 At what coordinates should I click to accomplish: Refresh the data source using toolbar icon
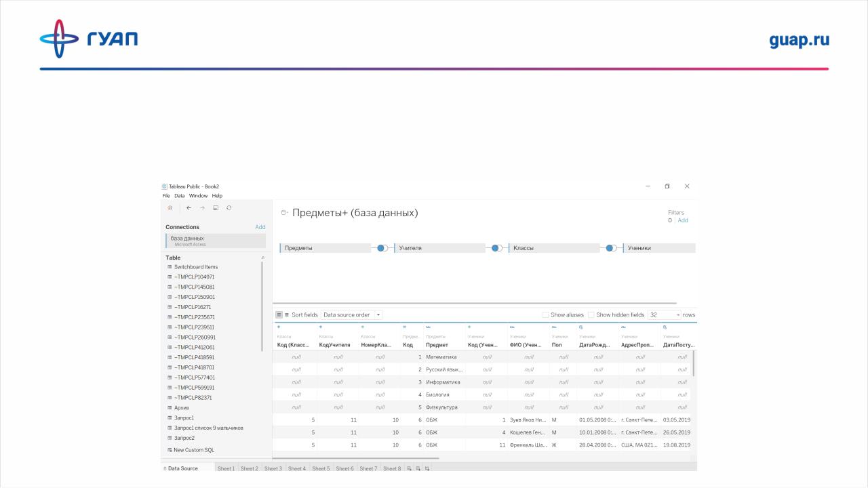point(229,207)
